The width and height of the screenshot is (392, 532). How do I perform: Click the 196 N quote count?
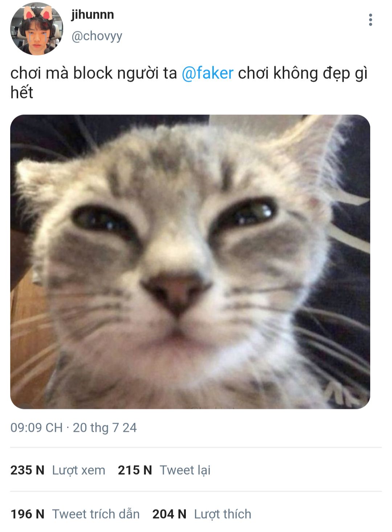point(27,514)
